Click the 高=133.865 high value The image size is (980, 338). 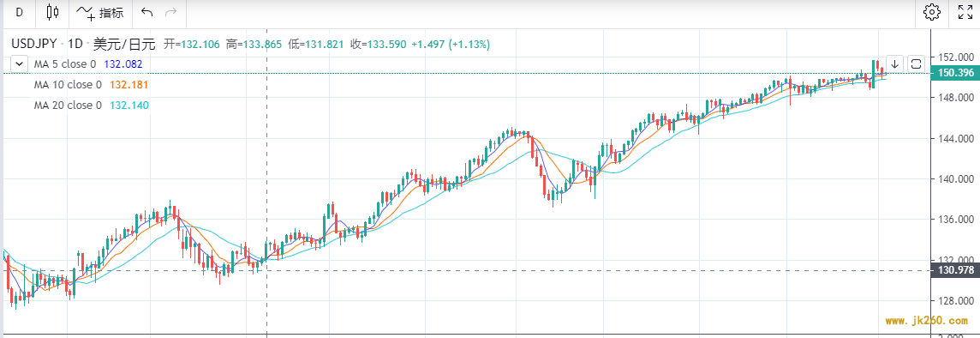click(x=254, y=44)
